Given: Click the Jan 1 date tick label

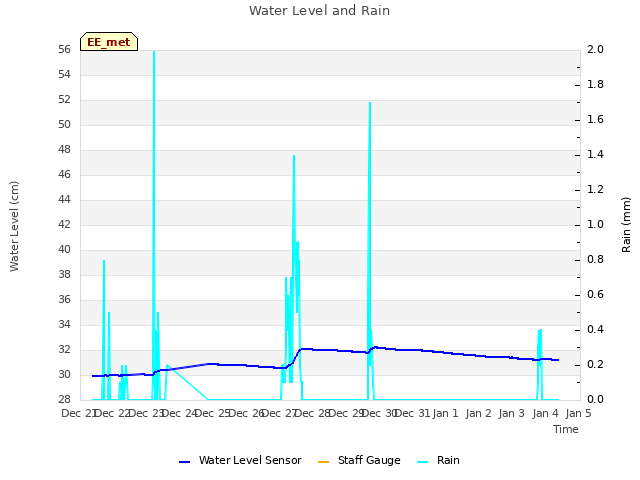Looking at the screenshot, I should (445, 413).
